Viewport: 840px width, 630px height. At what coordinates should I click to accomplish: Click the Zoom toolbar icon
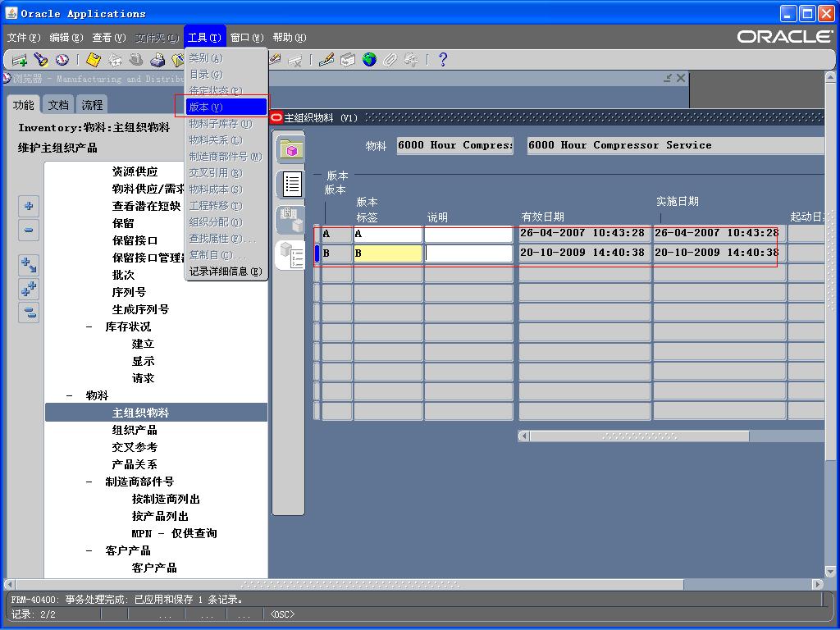coord(348,60)
